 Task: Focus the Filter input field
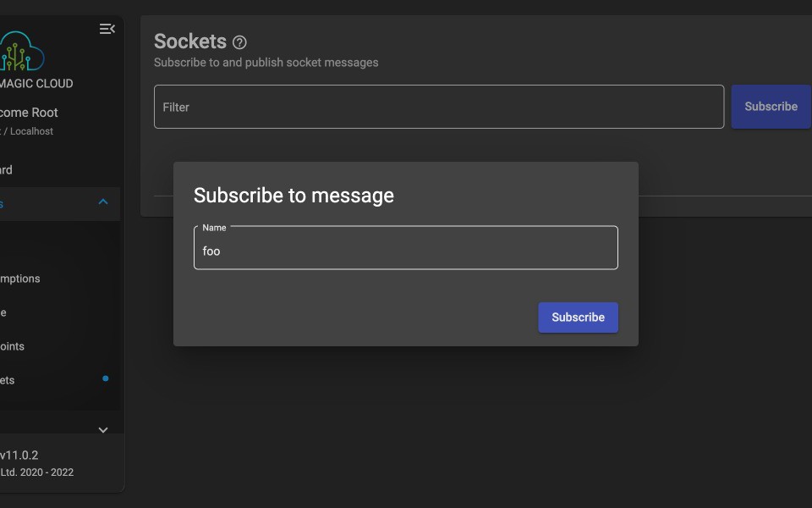pos(438,107)
